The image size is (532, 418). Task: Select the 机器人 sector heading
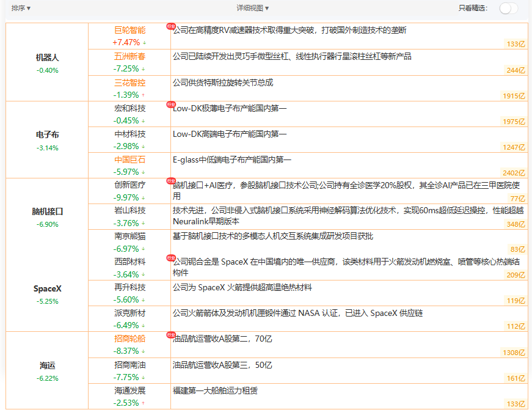pyautogui.click(x=47, y=57)
